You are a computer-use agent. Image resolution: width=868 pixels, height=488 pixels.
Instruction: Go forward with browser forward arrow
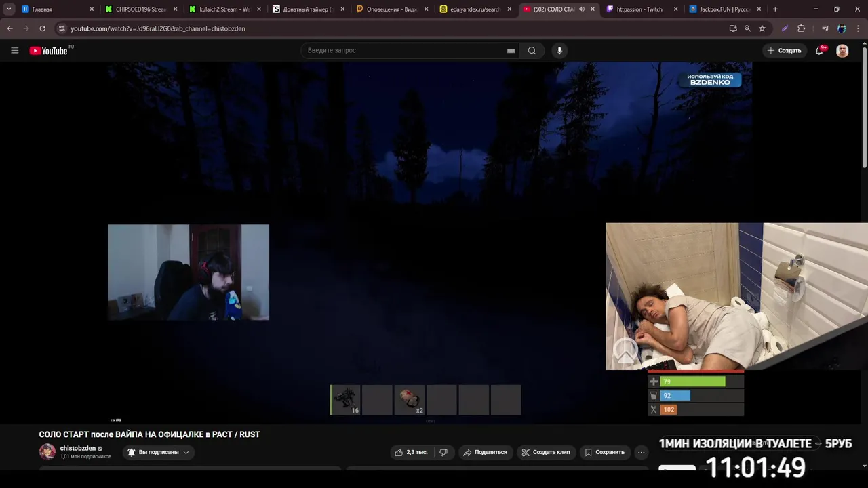[x=26, y=28]
